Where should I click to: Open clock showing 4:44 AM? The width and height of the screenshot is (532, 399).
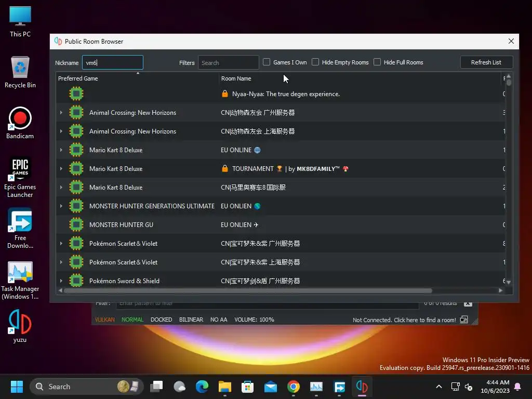[495, 387]
